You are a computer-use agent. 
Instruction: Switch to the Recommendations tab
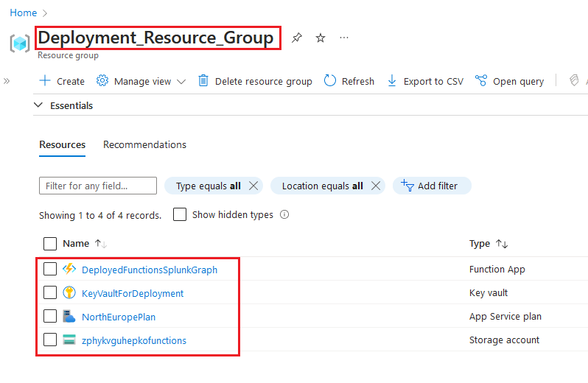tap(144, 144)
